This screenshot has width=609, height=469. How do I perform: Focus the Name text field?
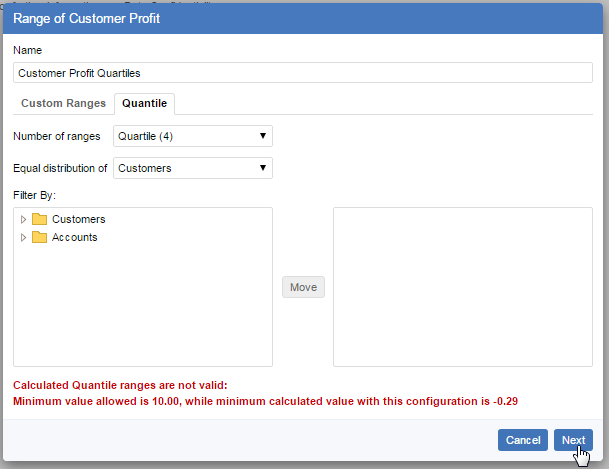pyautogui.click(x=303, y=73)
